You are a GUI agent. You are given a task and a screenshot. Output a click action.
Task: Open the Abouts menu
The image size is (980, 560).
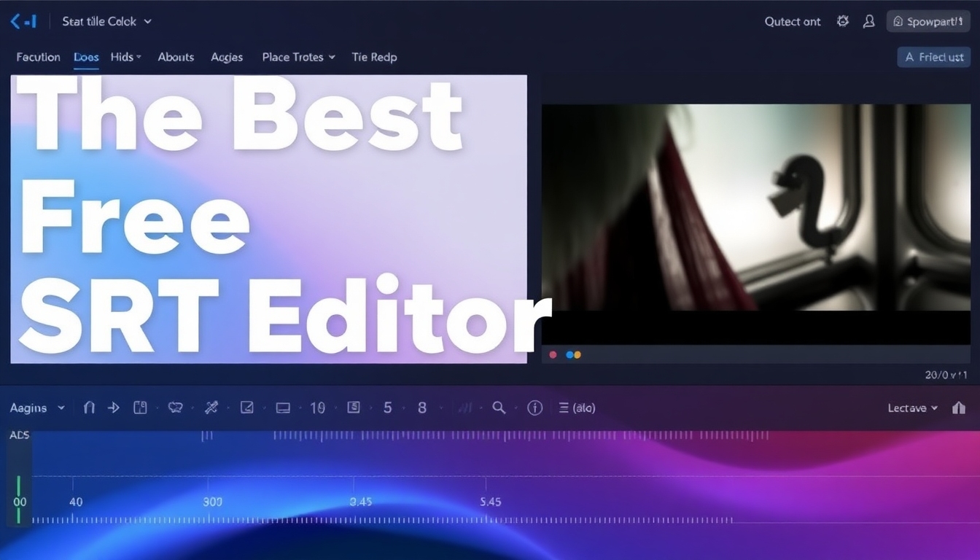click(176, 57)
